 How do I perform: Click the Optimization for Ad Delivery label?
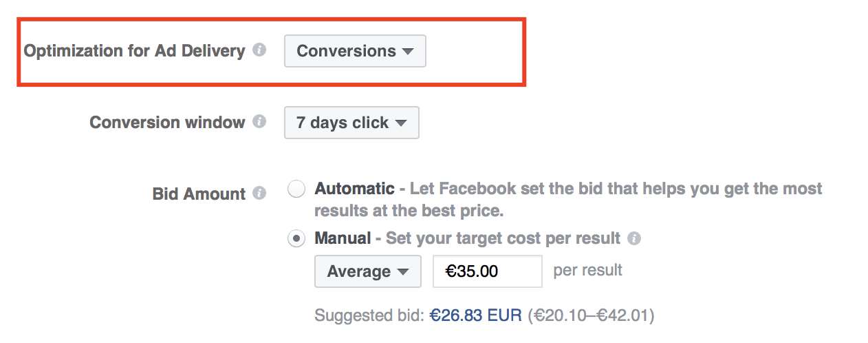pos(134,51)
